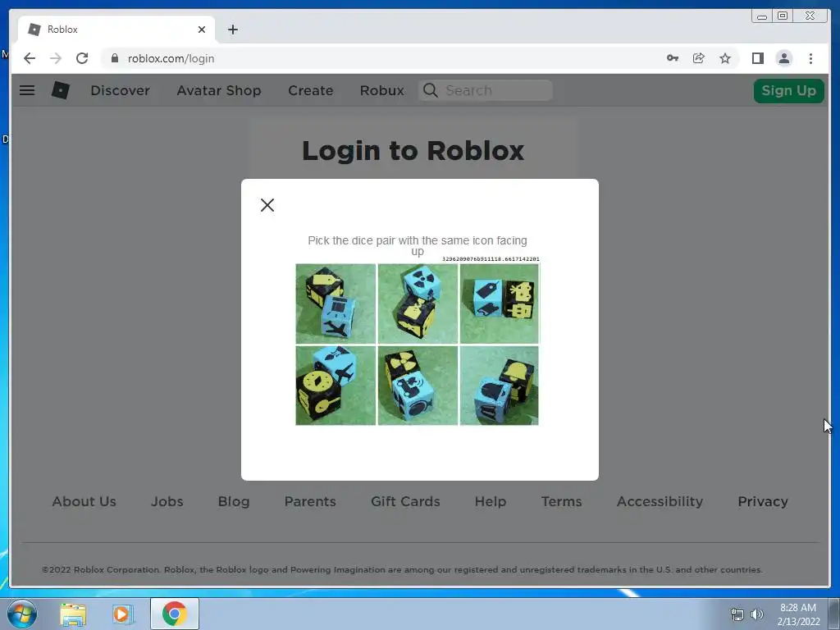This screenshot has height=630, width=840.
Task: Pick the dice image with bell icons
Action: [500, 386]
